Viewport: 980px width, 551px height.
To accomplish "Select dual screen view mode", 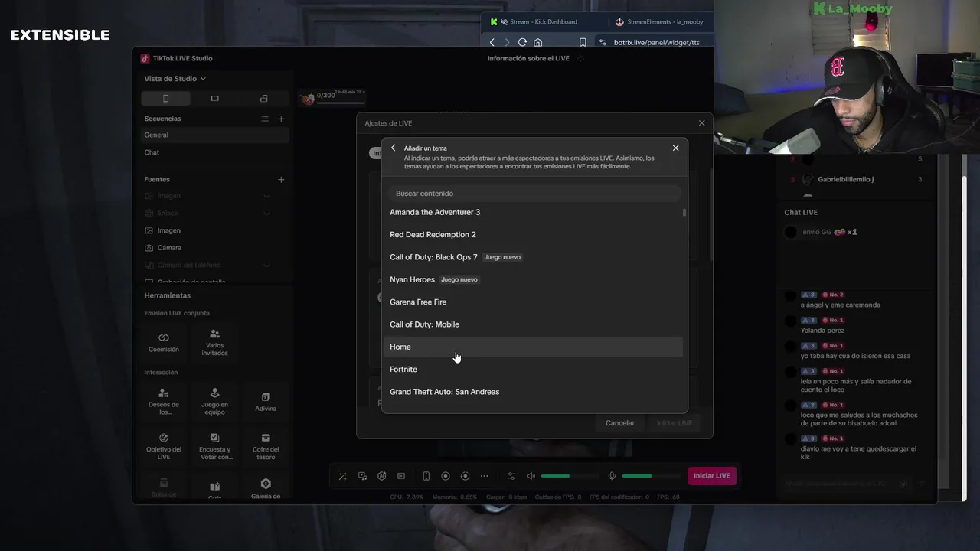I will pyautogui.click(x=264, y=99).
